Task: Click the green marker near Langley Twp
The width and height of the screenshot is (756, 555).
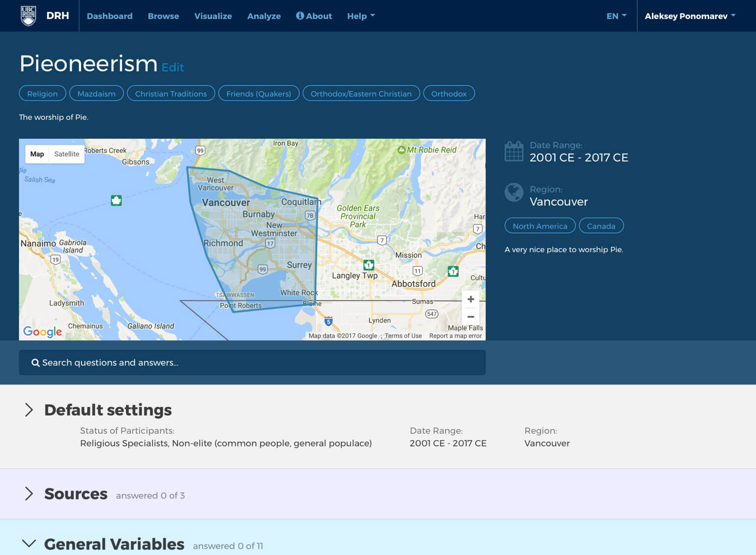Action: tap(369, 265)
